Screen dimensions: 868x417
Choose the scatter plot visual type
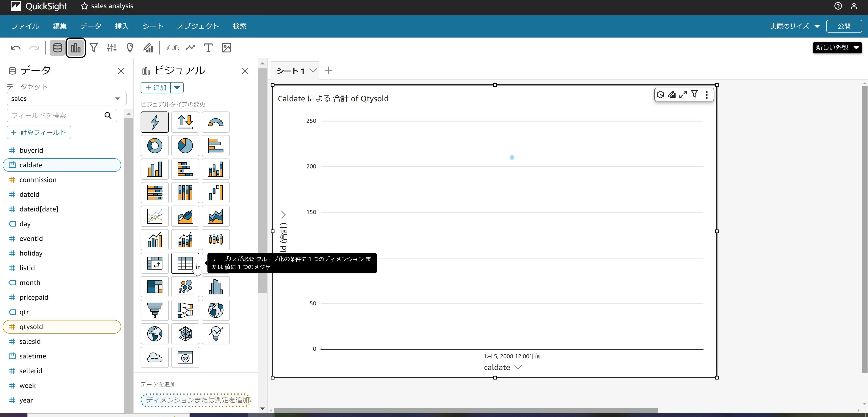[x=185, y=287]
